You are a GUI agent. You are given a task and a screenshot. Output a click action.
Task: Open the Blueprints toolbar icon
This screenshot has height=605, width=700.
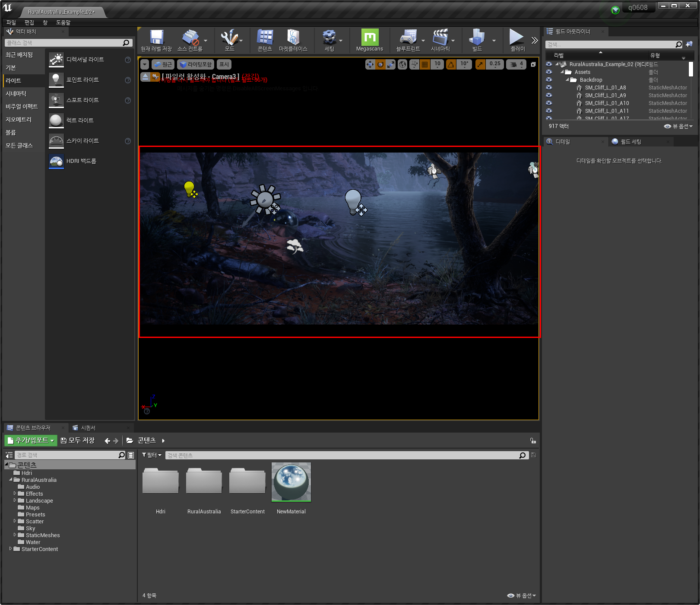click(408, 38)
